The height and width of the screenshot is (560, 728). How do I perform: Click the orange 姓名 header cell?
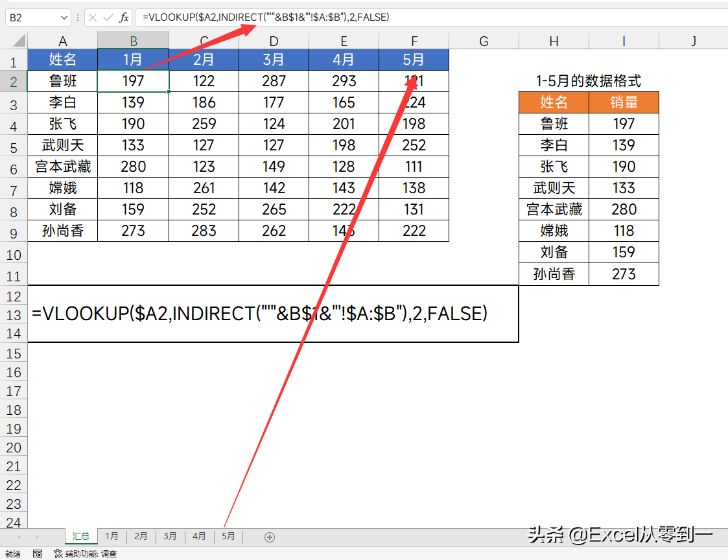(554, 102)
